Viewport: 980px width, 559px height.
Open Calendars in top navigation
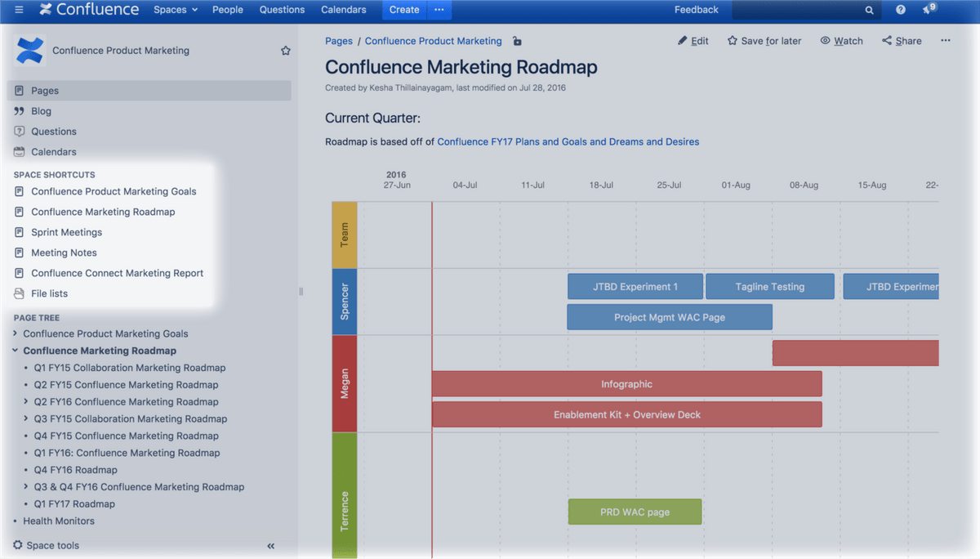tap(344, 10)
